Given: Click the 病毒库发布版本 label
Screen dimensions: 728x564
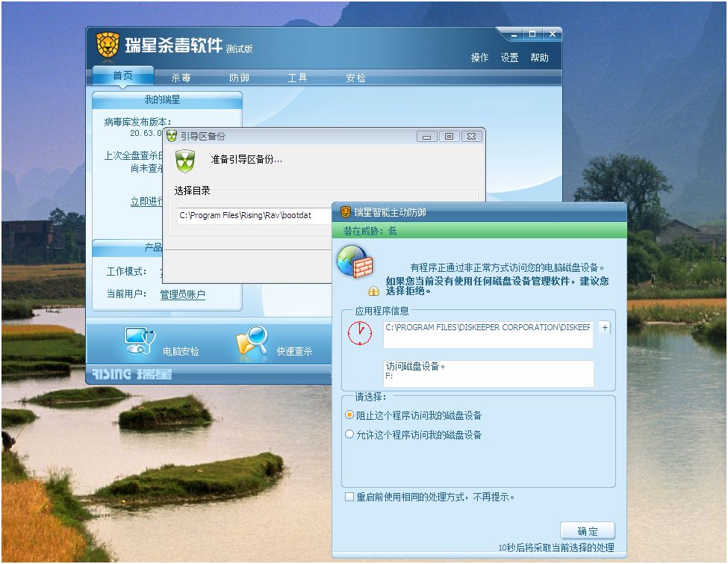Looking at the screenshot, I should point(137,122).
